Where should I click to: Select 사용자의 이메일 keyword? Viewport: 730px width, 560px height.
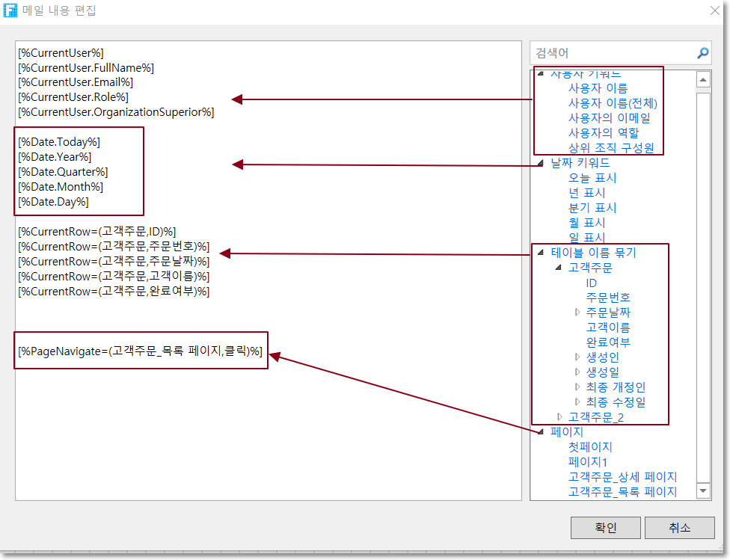(x=609, y=117)
